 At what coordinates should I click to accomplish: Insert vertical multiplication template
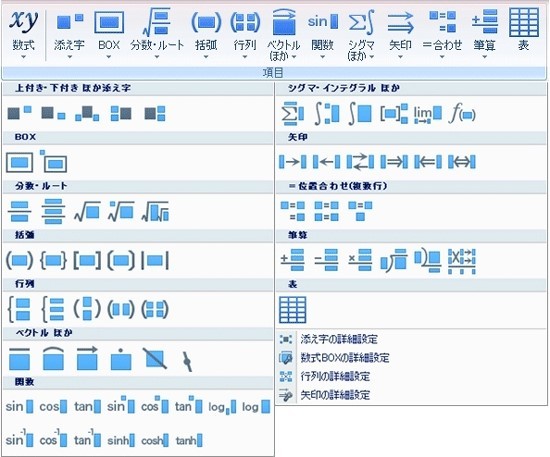click(x=360, y=260)
